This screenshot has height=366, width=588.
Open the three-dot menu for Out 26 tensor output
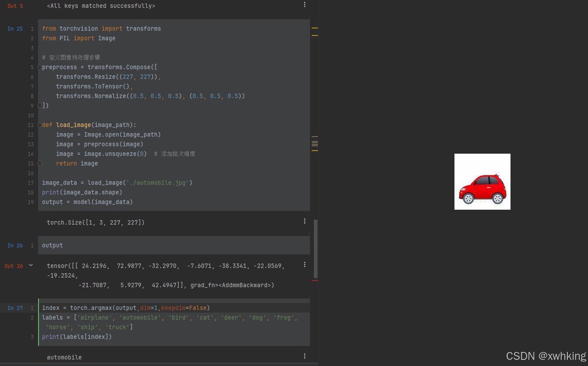(305, 264)
